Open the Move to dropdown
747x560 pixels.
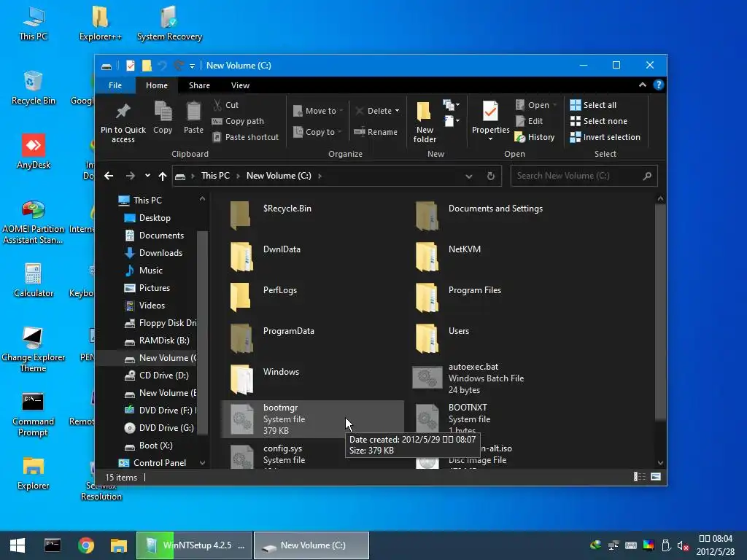[318, 111]
